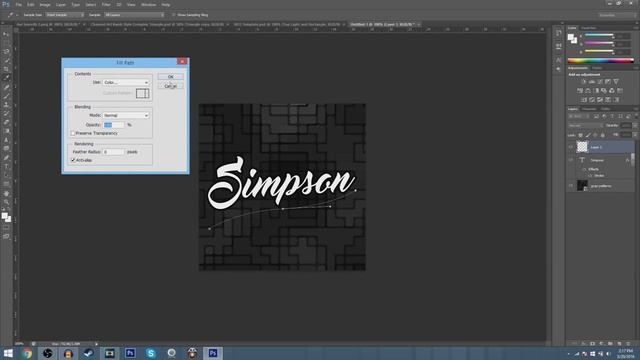Open the File menu

tap(19, 5)
